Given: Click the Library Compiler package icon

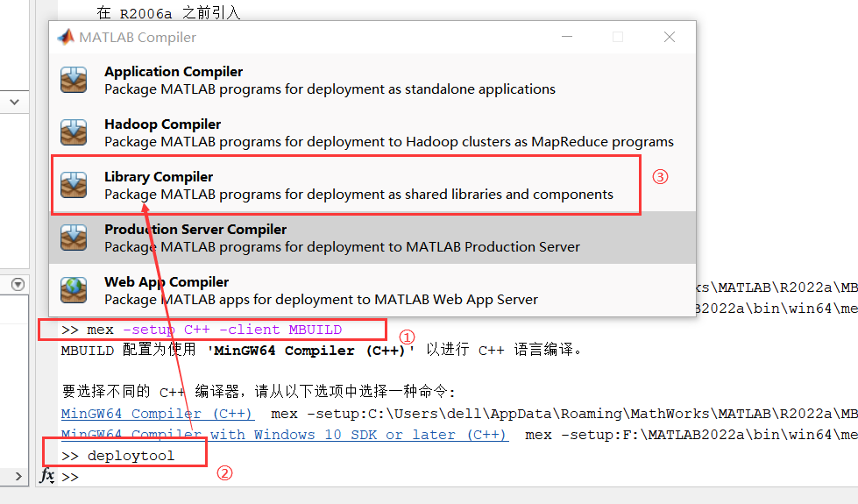Looking at the screenshot, I should point(74,185).
